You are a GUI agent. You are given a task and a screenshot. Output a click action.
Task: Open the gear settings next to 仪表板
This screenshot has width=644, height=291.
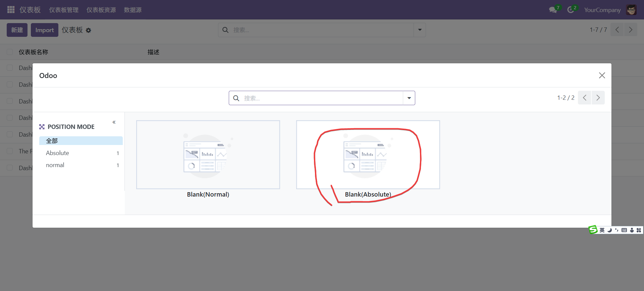[89, 30]
